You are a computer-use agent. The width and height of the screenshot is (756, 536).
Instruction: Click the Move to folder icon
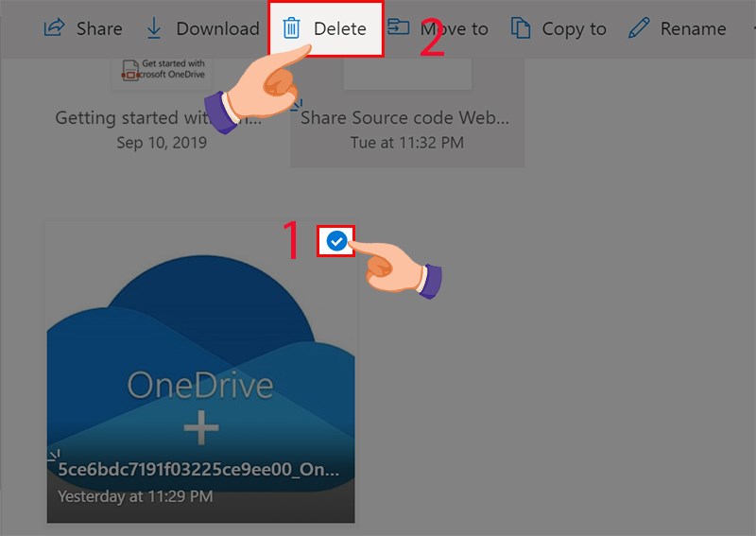(x=399, y=27)
